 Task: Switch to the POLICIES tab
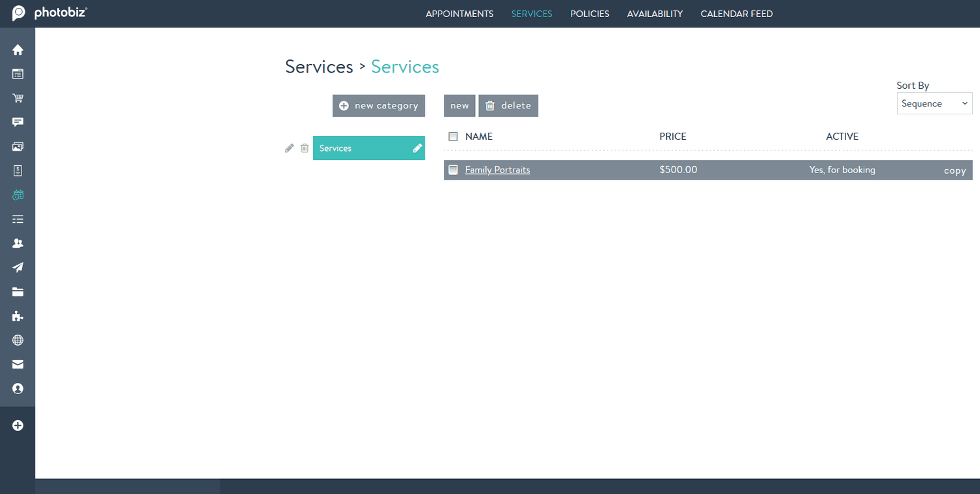[589, 14]
